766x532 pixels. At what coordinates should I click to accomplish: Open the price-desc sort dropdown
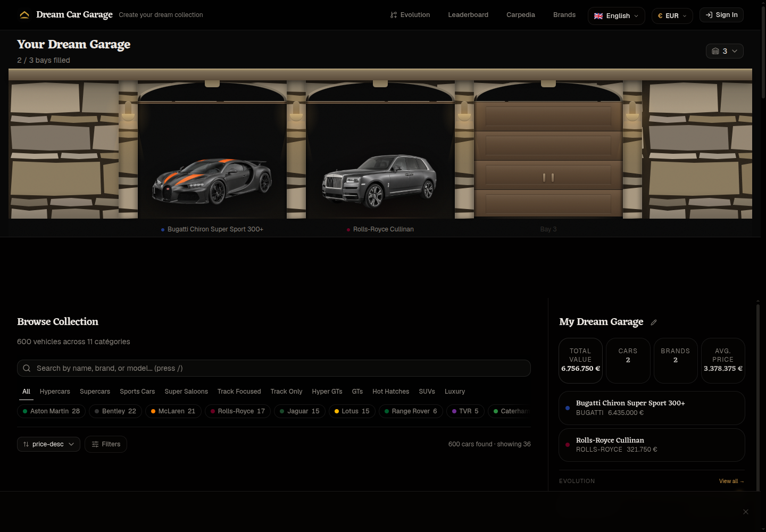click(48, 444)
